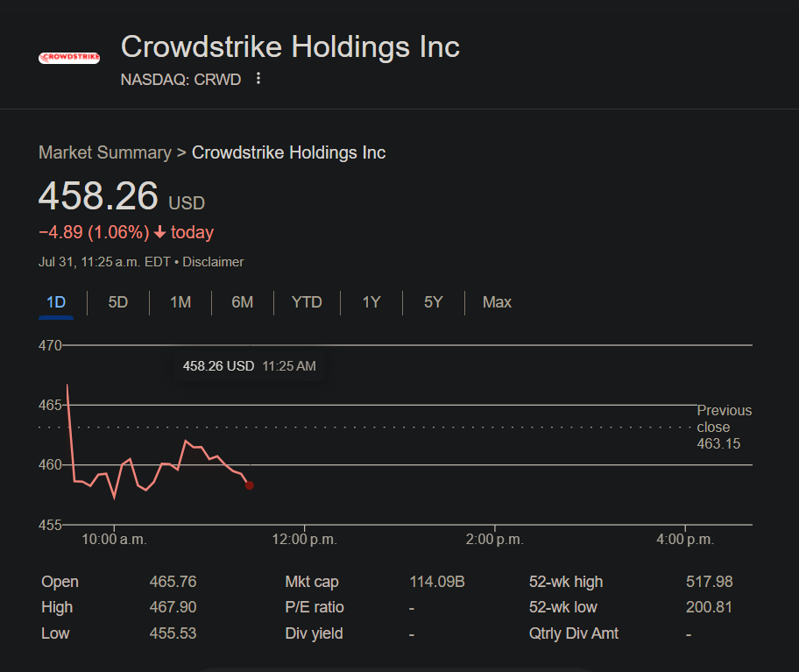Click the NASDAQ: CRWD ticker text
The image size is (799, 672).
pos(180,80)
